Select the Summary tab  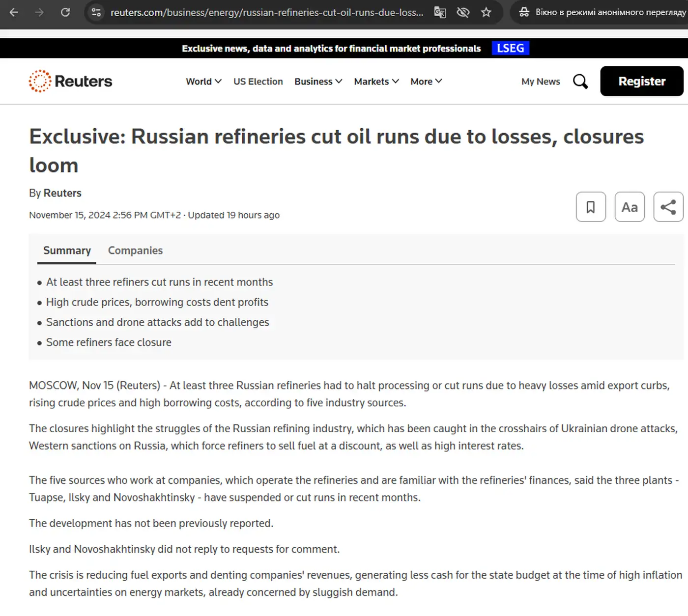[x=67, y=251]
